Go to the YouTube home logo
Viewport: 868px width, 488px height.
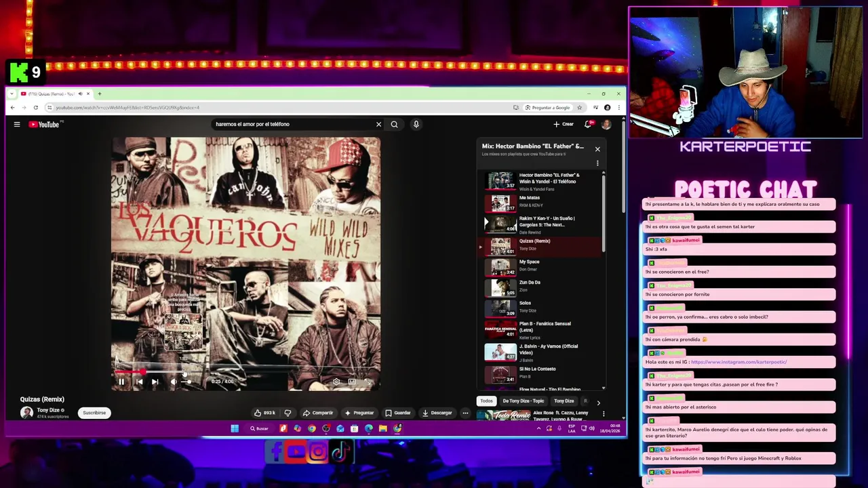(x=44, y=124)
